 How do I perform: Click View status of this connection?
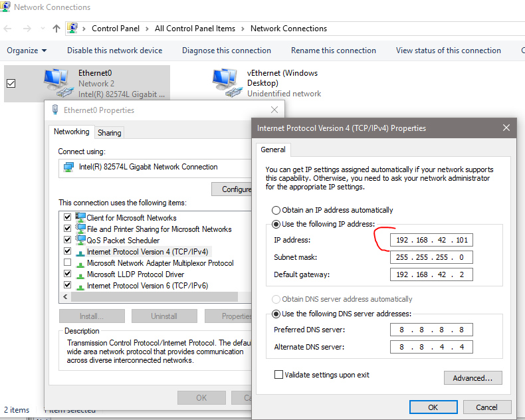449,51
